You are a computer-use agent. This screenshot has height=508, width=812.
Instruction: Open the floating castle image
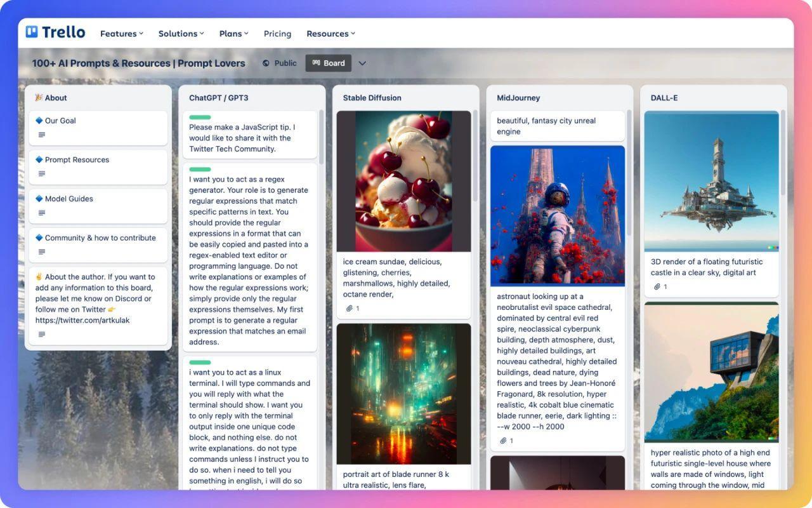tap(712, 182)
